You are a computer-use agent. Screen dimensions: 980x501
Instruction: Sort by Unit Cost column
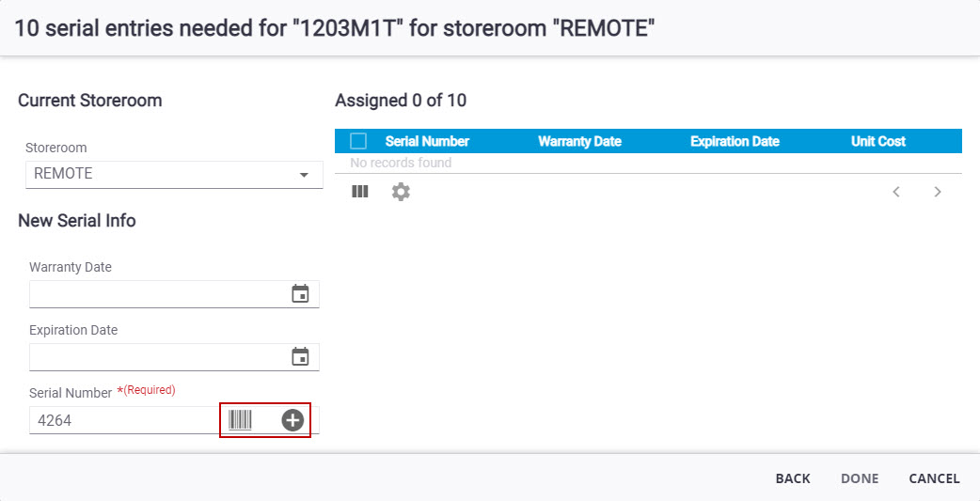pos(878,141)
